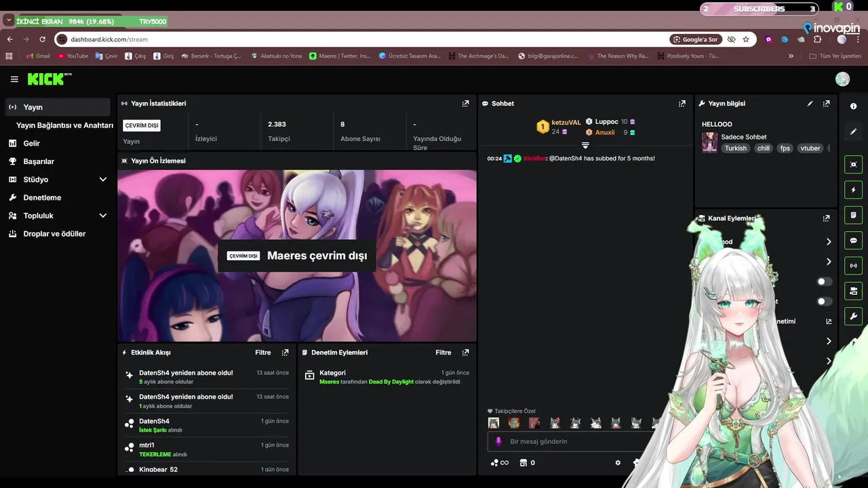Open the first chevron row in Kanal Eylemleri
Viewport: 868px width, 488px height.
[829, 242]
